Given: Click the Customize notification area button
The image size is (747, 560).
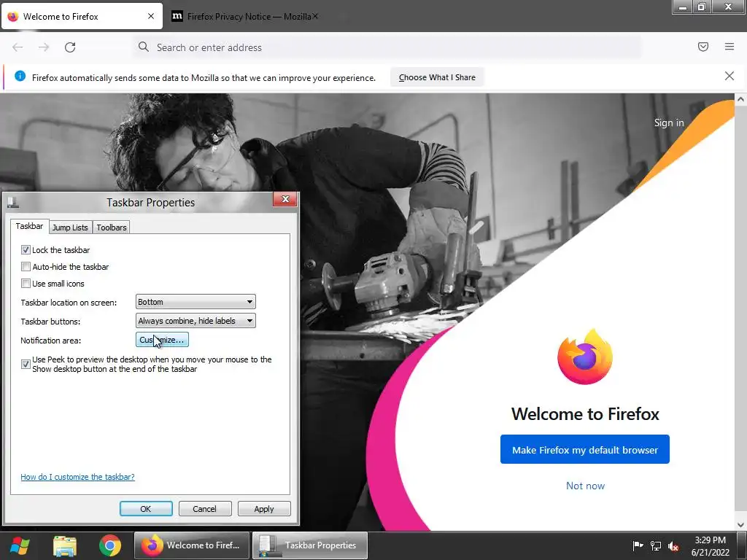Looking at the screenshot, I should pyautogui.click(x=162, y=340).
